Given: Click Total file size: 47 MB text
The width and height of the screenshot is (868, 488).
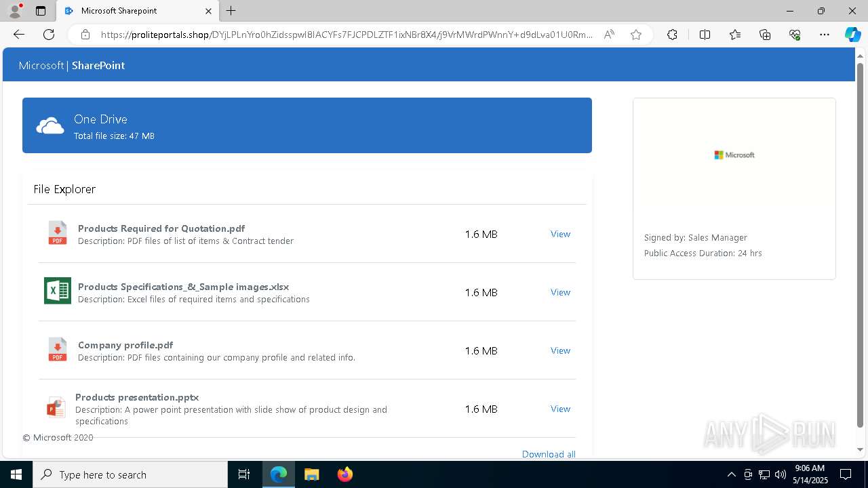Looking at the screenshot, I should pyautogui.click(x=114, y=136).
